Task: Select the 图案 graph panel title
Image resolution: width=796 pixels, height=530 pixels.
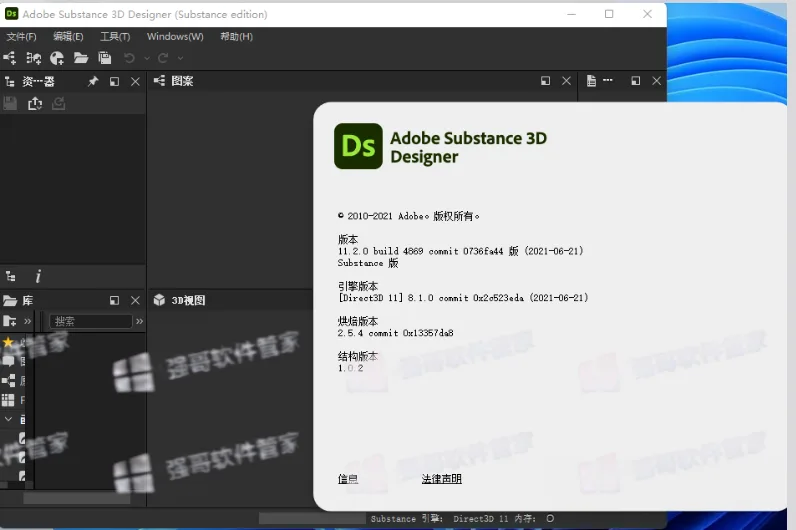Action: 182,81
